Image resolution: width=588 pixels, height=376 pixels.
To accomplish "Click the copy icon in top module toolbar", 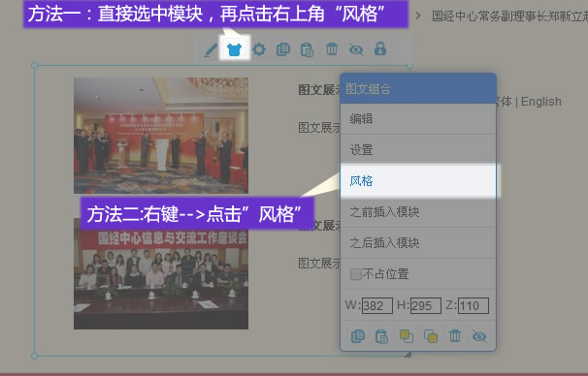I will (x=283, y=49).
